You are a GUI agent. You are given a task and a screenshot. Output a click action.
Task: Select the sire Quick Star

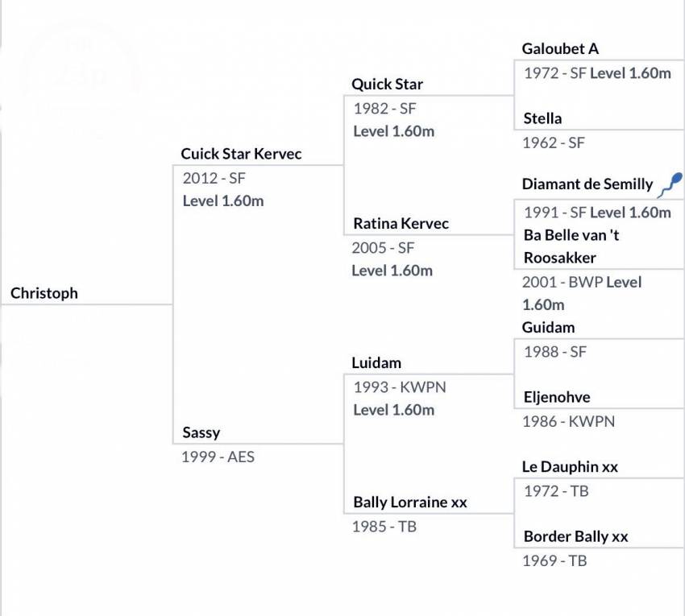(387, 84)
